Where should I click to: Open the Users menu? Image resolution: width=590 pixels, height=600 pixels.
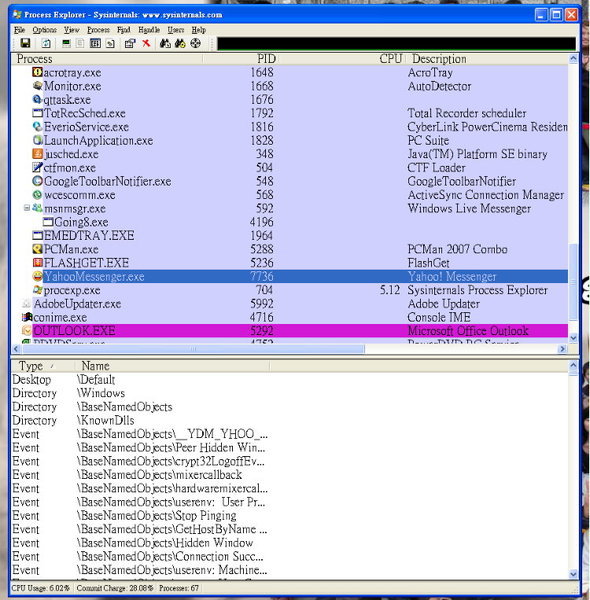(176, 30)
